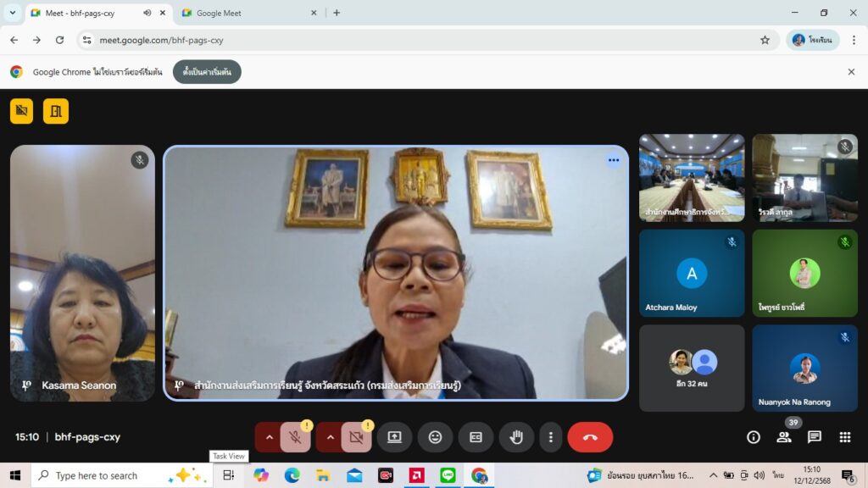
Task: Click the yellow door icon at top left
Action: [56, 111]
